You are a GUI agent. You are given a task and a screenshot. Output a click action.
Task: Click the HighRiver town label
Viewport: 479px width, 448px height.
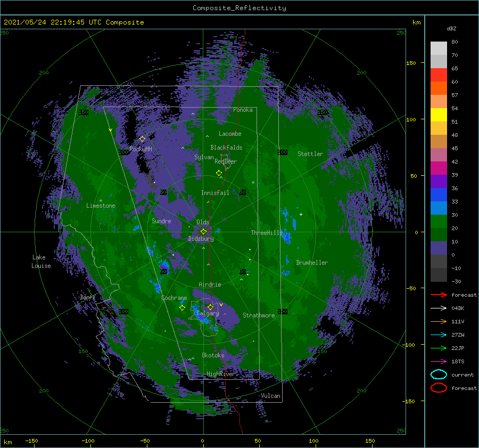(x=220, y=374)
